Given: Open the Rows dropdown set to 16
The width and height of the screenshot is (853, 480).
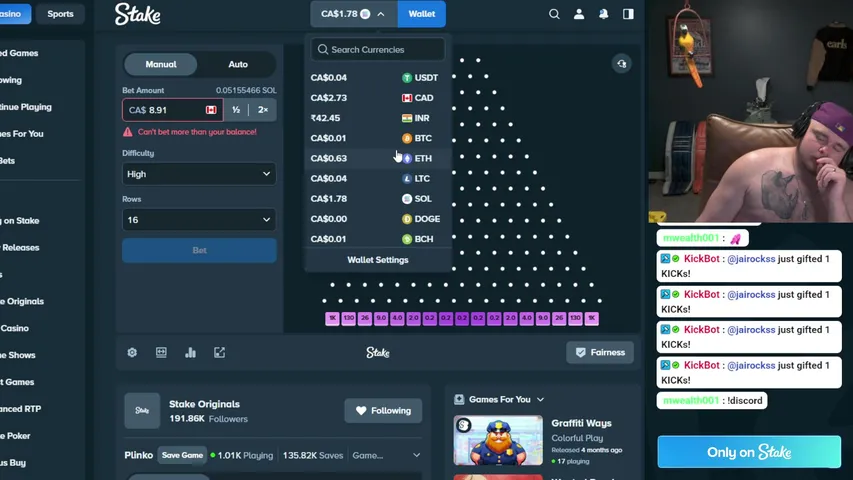Looking at the screenshot, I should 199,220.
